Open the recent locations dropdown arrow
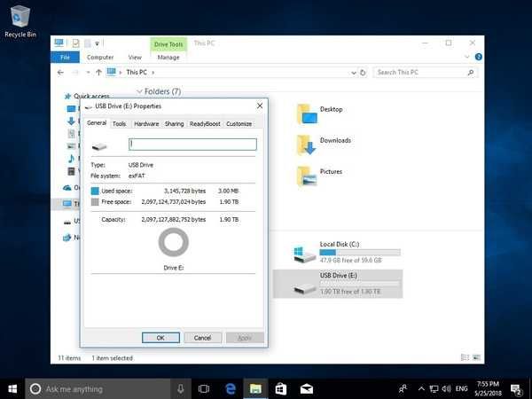 [88, 73]
